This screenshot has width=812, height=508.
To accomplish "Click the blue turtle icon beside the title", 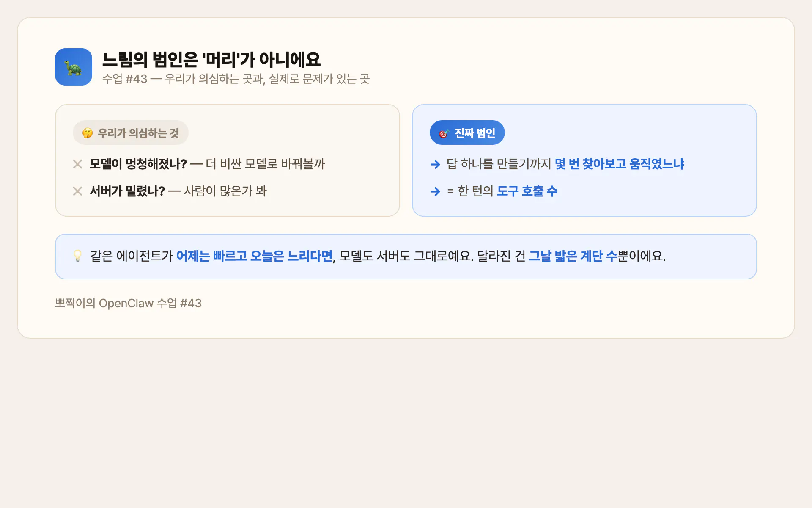I will [74, 67].
